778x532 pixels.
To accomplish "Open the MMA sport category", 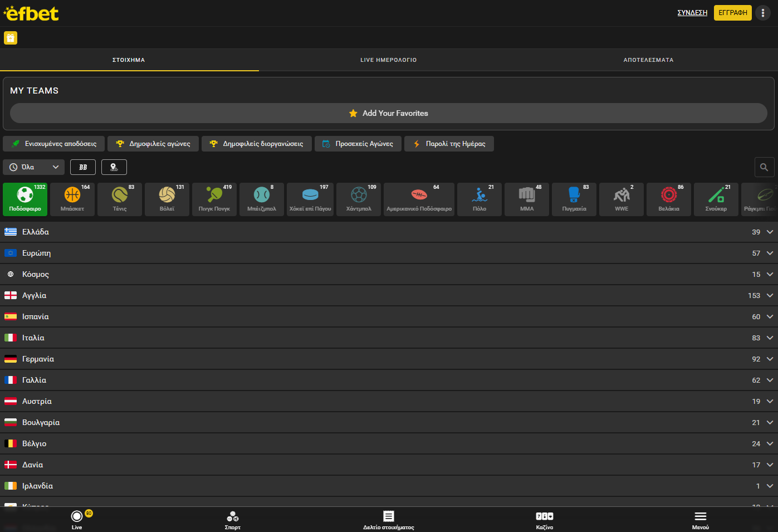I will pyautogui.click(x=527, y=199).
